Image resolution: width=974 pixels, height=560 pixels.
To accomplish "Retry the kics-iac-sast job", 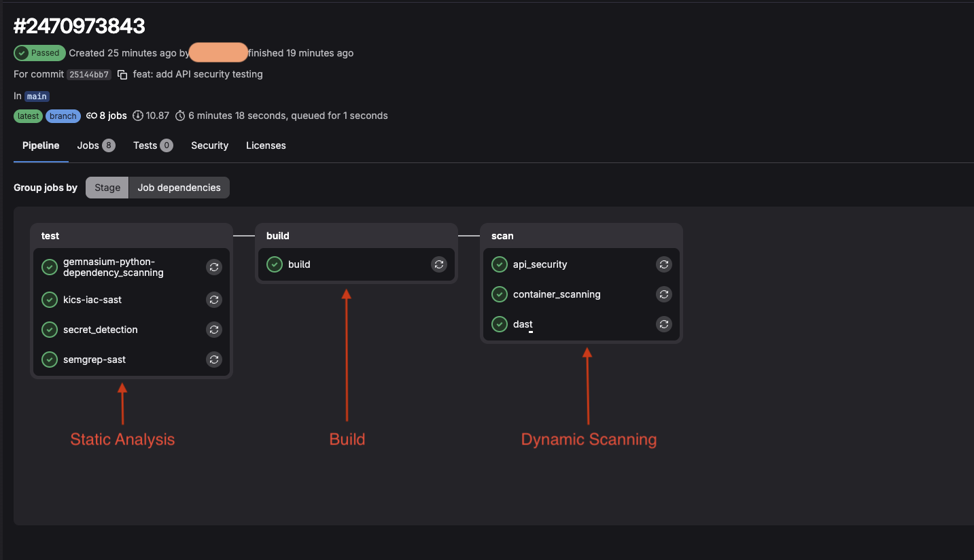I will click(x=214, y=300).
